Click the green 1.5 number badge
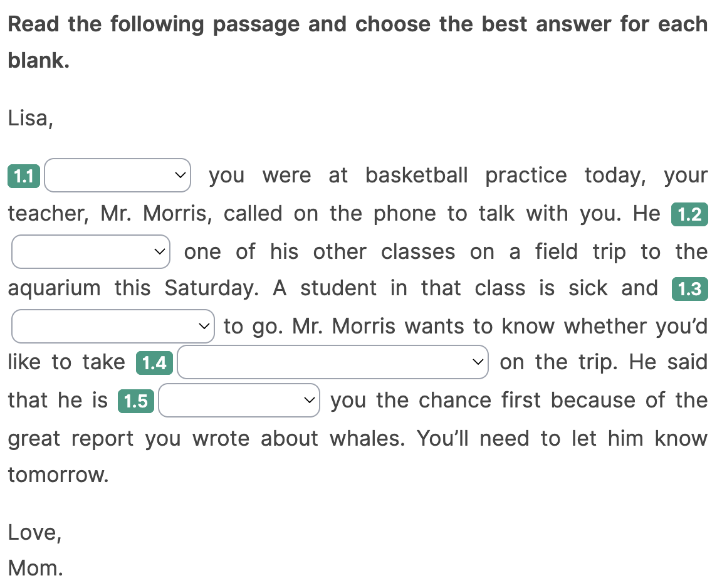 point(136,401)
